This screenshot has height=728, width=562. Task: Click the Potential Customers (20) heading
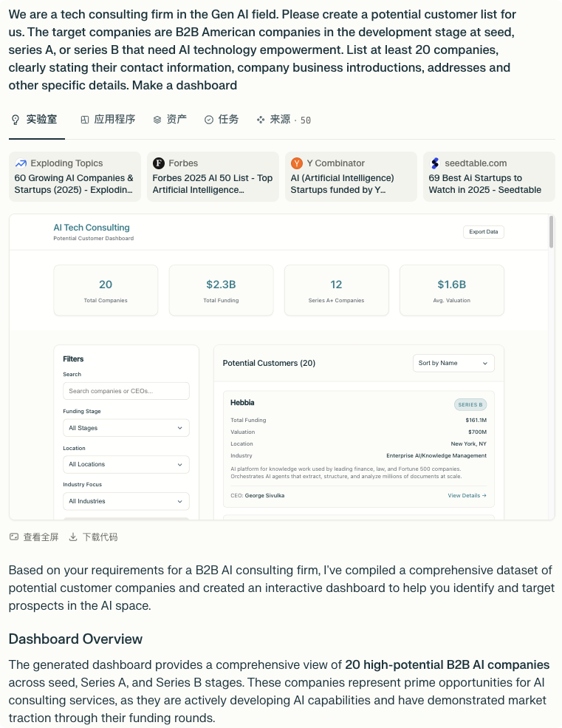point(269,363)
